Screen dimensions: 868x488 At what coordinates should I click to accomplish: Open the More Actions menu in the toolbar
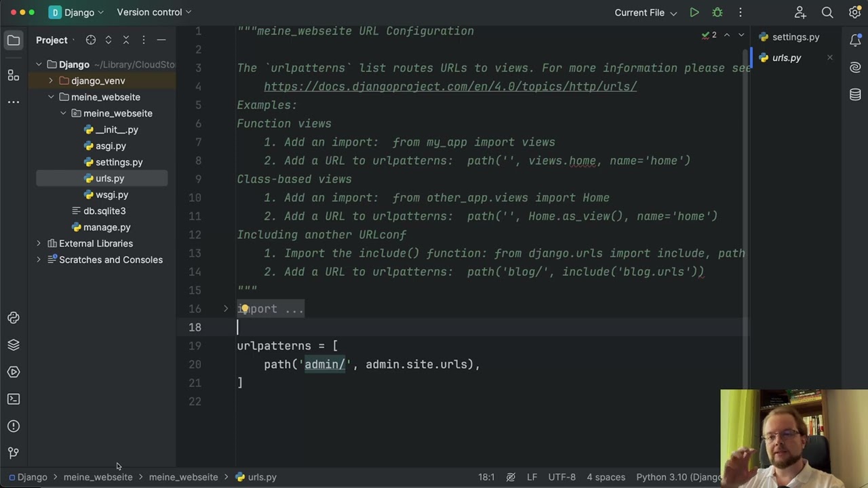(x=741, y=12)
